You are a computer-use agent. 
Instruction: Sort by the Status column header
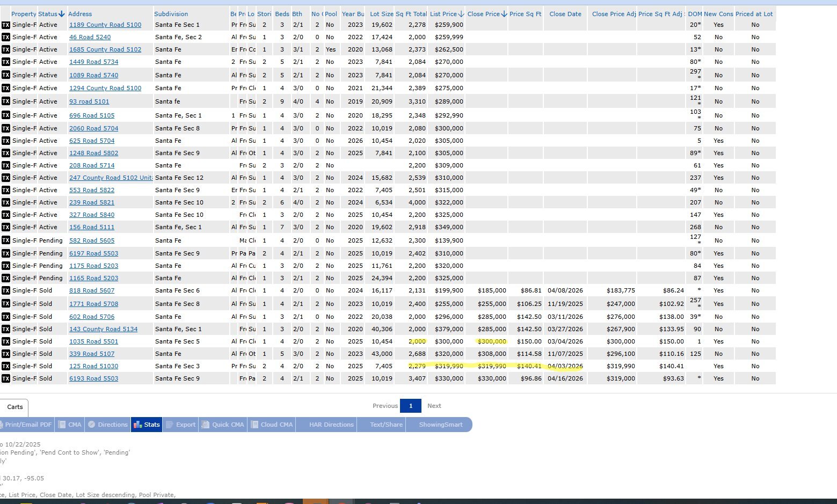[51, 14]
